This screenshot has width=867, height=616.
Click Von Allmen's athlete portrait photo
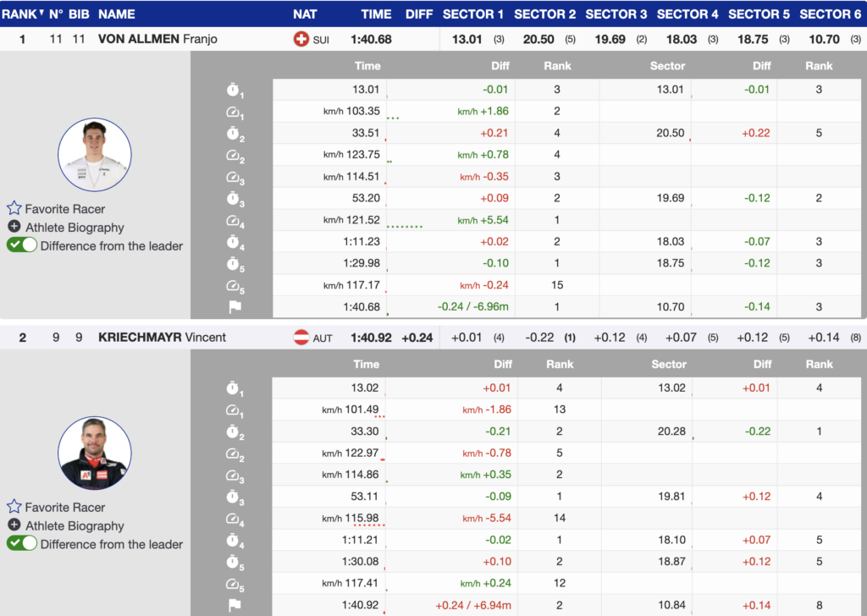(x=95, y=155)
